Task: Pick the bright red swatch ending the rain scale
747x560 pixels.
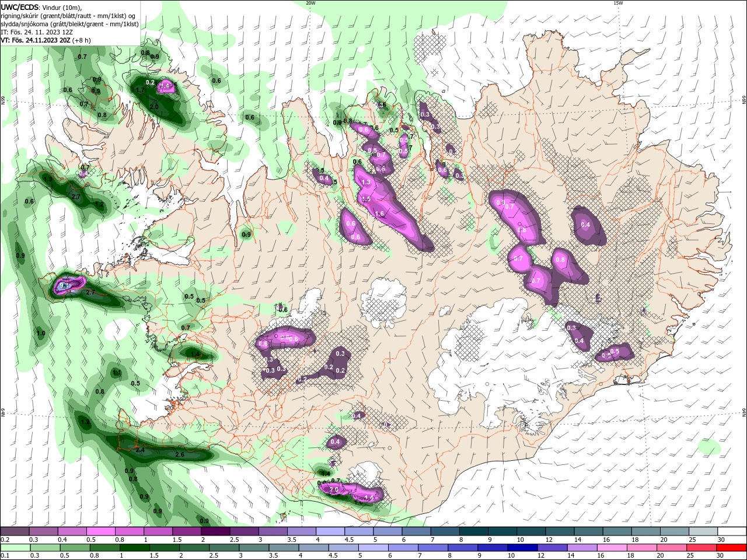Action: (x=732, y=548)
